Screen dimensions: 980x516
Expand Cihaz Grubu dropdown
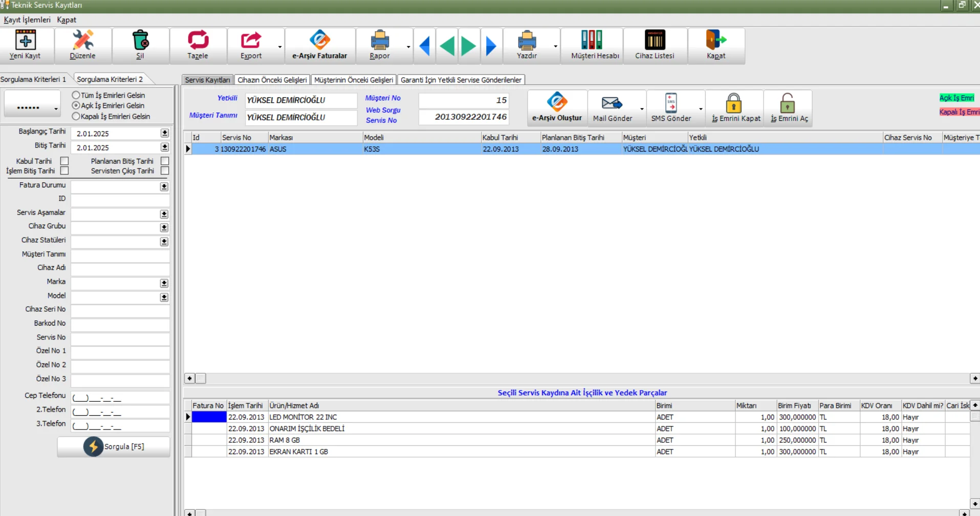pyautogui.click(x=164, y=227)
